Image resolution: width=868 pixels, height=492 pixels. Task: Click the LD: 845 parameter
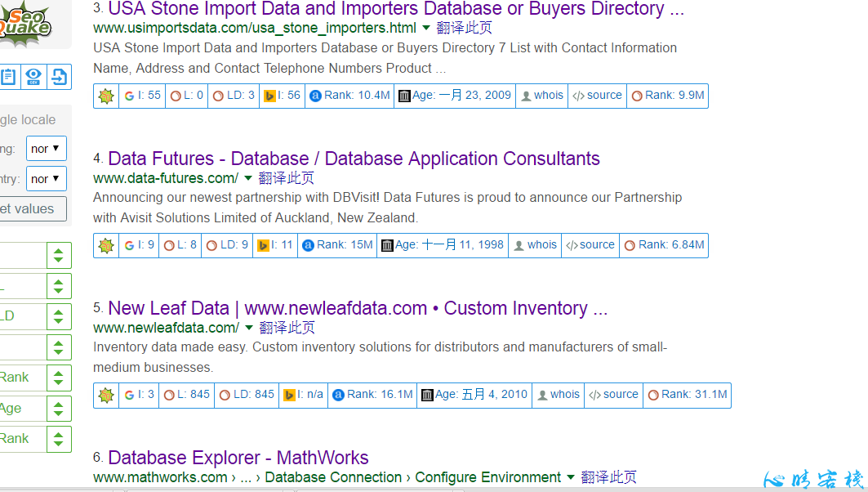coord(247,395)
